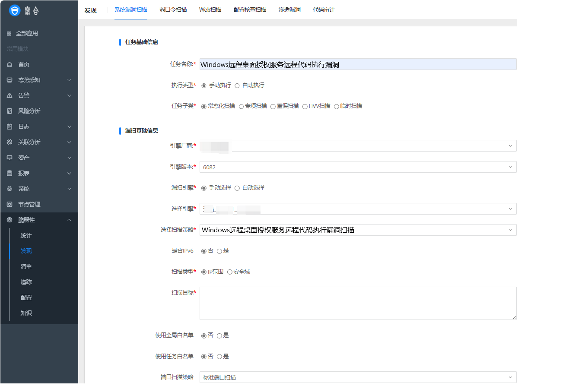Choose HVV扫描 as task subtype
The height and width of the screenshot is (386, 588).
tap(306, 106)
